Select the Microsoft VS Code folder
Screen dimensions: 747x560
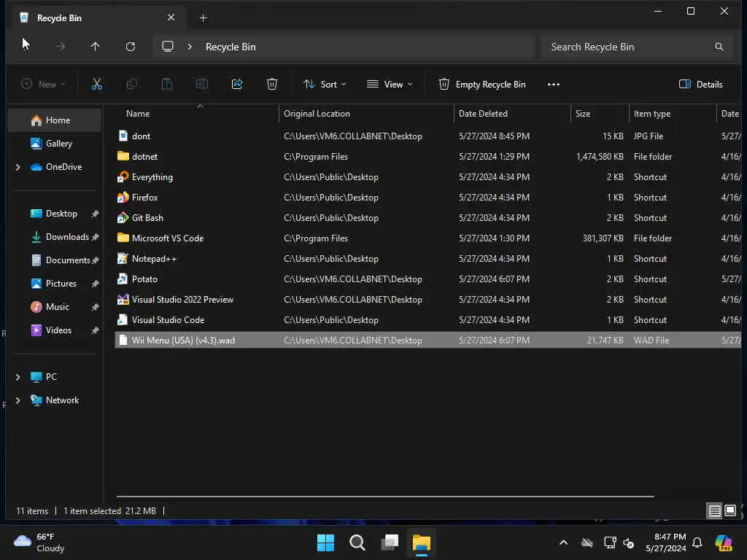pyautogui.click(x=427, y=238)
